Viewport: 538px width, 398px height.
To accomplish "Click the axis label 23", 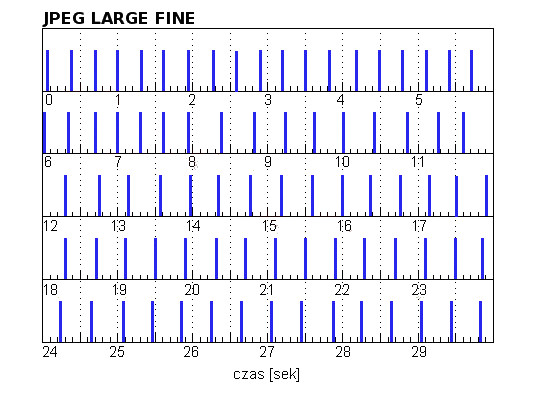I will coord(419,290).
